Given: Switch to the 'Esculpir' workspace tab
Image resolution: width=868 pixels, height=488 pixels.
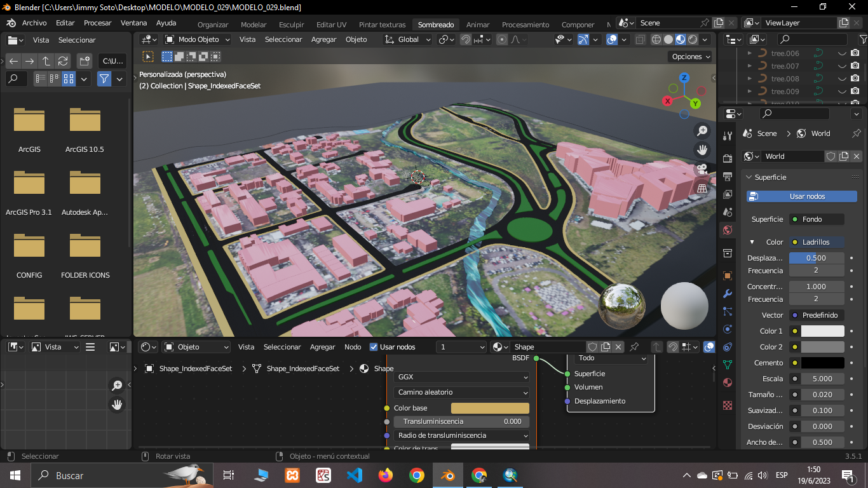Looking at the screenshot, I should 292,25.
